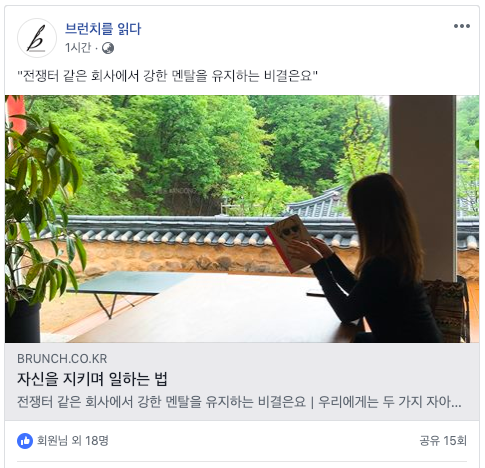The height and width of the screenshot is (468, 485).
Task: Click the white pillar in the photo
Action: [423, 188]
